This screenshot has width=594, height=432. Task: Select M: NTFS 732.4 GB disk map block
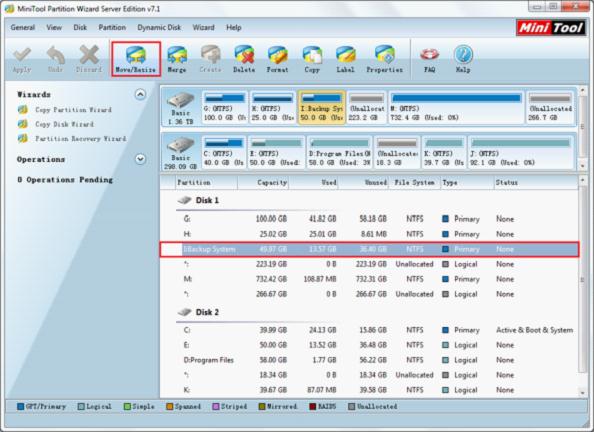[x=456, y=108]
